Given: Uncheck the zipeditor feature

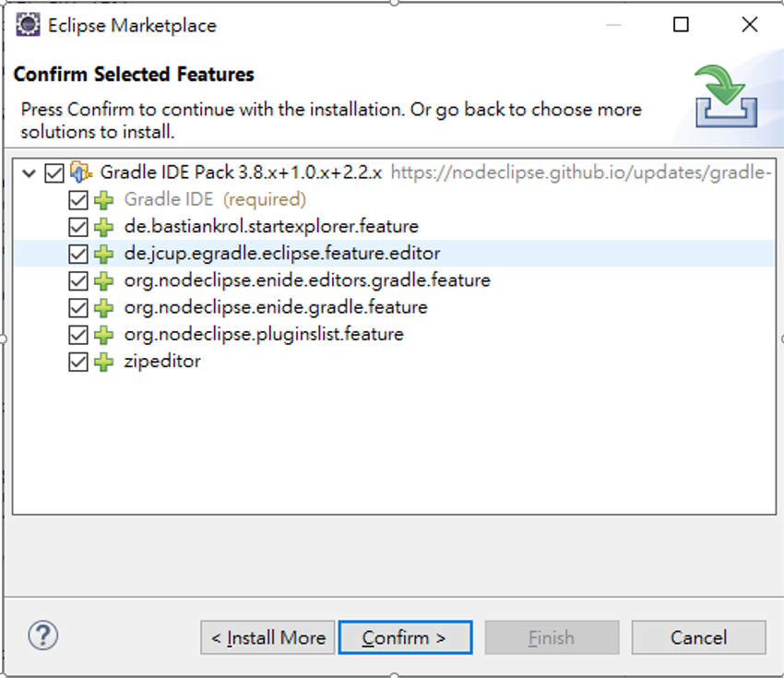Looking at the screenshot, I should [78, 361].
